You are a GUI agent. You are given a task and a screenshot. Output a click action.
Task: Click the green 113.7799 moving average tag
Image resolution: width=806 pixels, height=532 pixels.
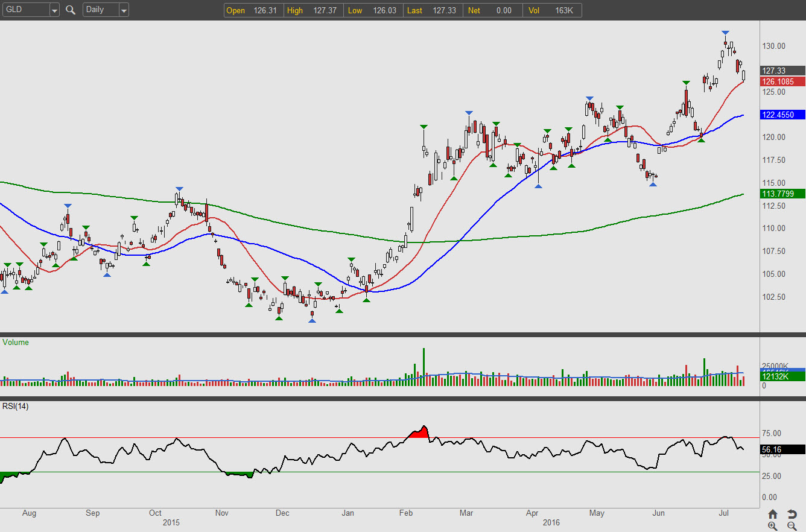click(782, 194)
